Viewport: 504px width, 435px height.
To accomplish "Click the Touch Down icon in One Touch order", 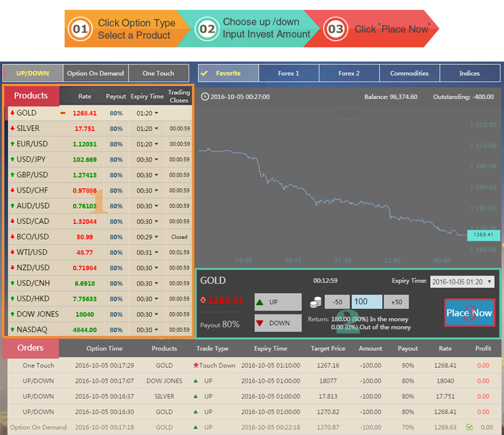I will 196,365.
